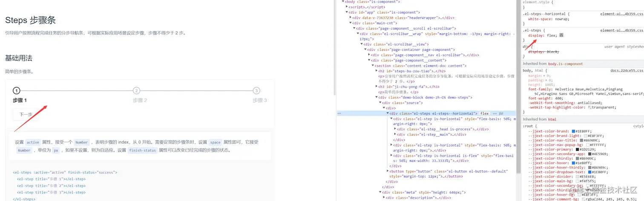The width and height of the screenshot is (644, 201).
Task: Open the flexbox editor icon beside display: flex
Action: click(561, 35)
